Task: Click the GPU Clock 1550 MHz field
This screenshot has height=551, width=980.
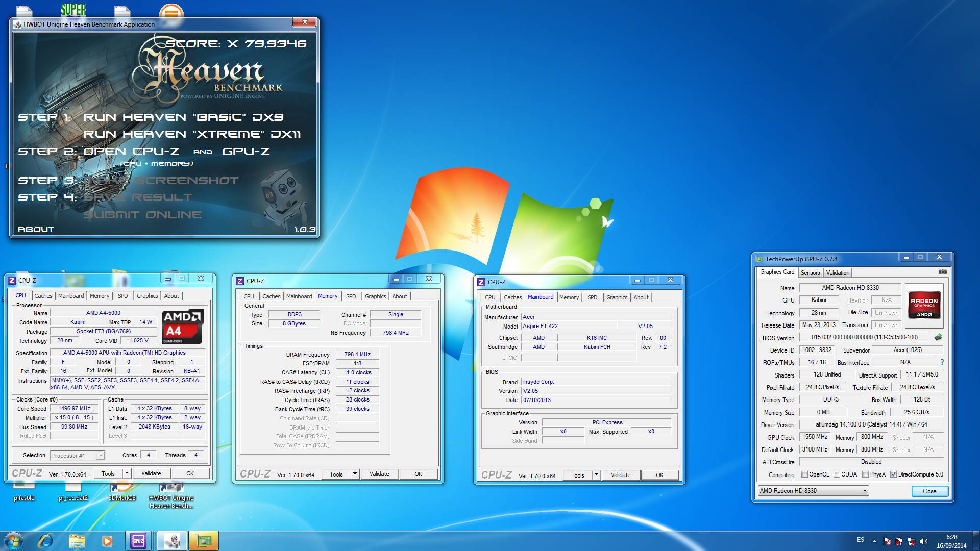Action: (x=815, y=437)
